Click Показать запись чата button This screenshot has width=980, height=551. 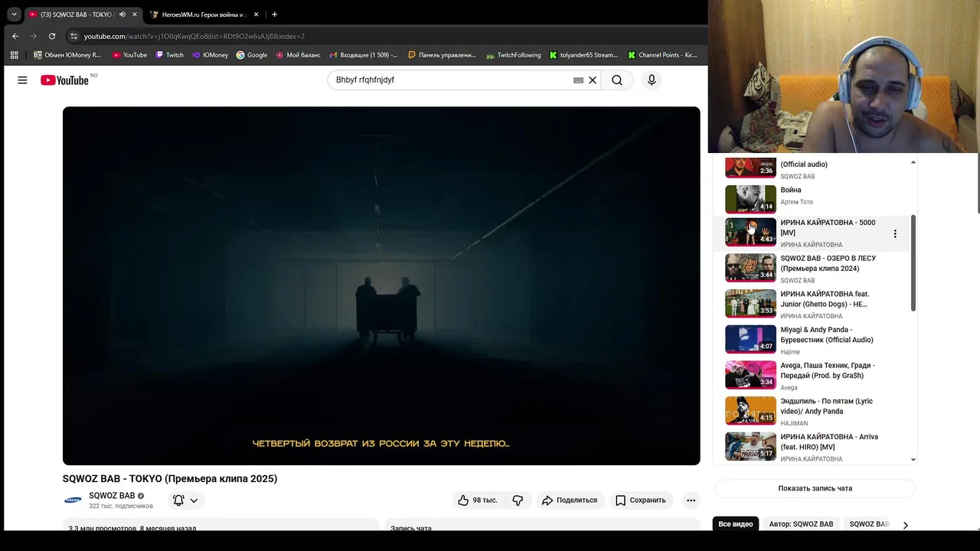[x=815, y=488]
